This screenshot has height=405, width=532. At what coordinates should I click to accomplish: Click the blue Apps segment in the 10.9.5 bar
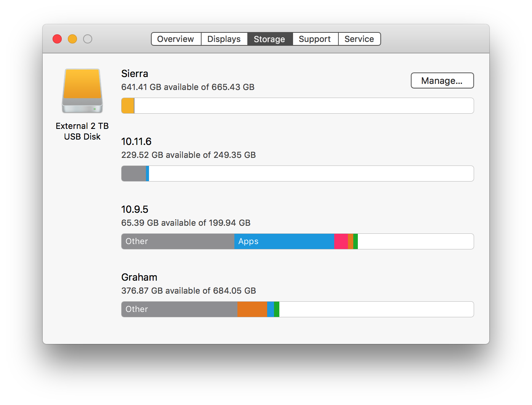284,241
